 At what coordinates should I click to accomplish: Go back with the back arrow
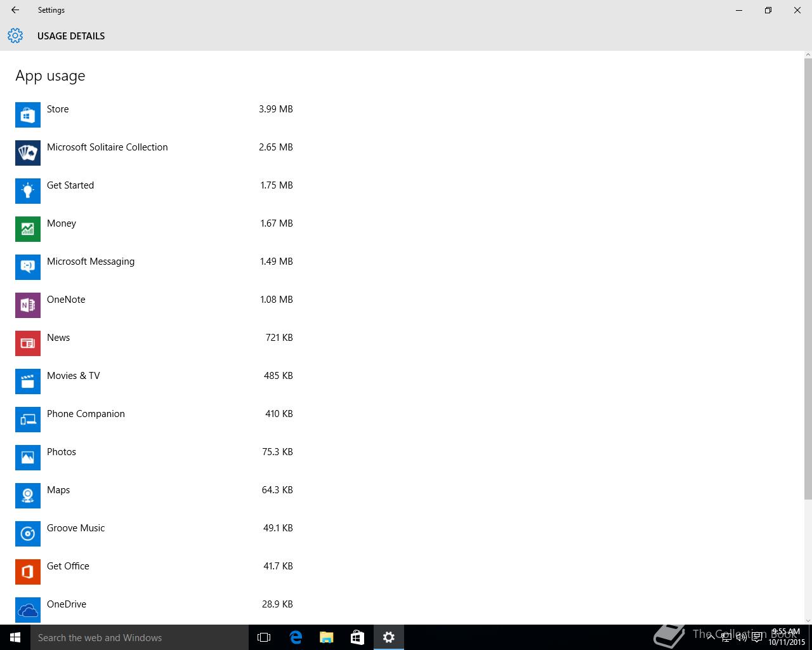(15, 10)
